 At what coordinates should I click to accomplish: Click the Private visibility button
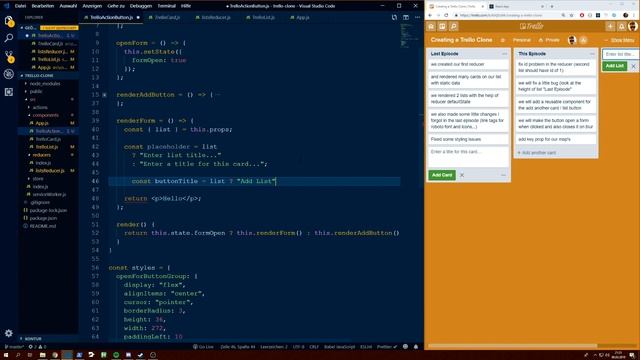pyautogui.click(x=549, y=40)
